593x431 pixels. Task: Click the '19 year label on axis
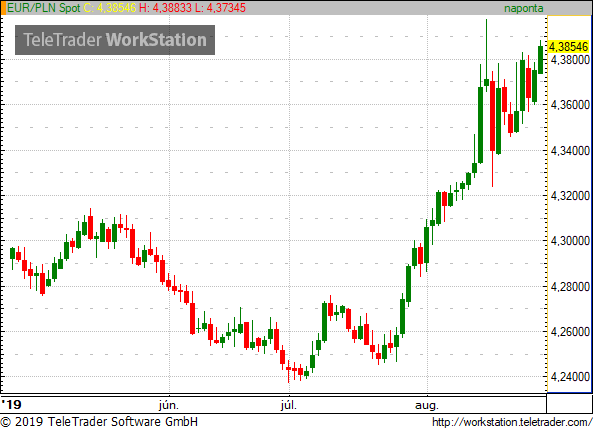pos(11,405)
